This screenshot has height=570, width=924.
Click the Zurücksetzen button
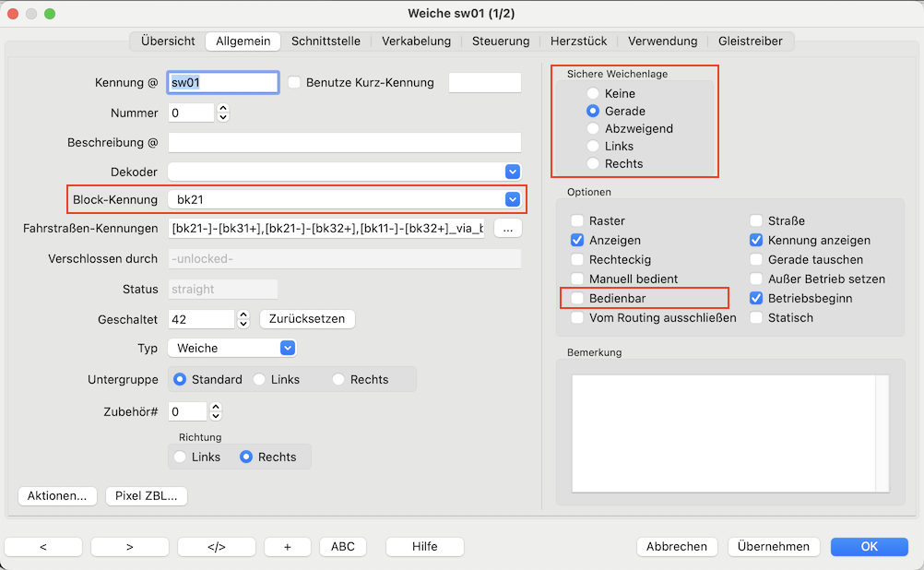pos(307,319)
